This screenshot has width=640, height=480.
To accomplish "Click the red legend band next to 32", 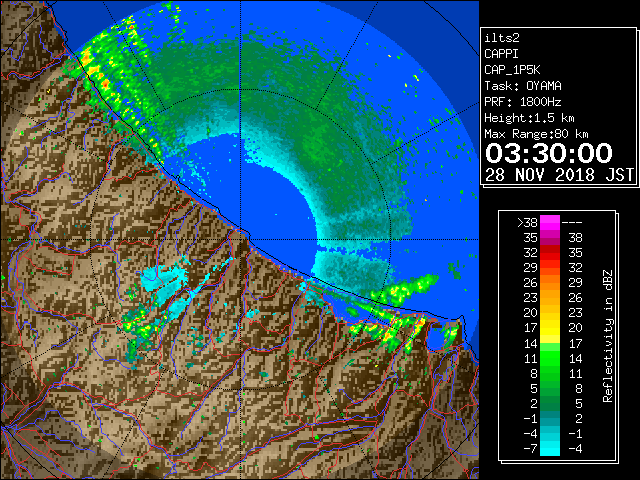I will pyautogui.click(x=550, y=253).
